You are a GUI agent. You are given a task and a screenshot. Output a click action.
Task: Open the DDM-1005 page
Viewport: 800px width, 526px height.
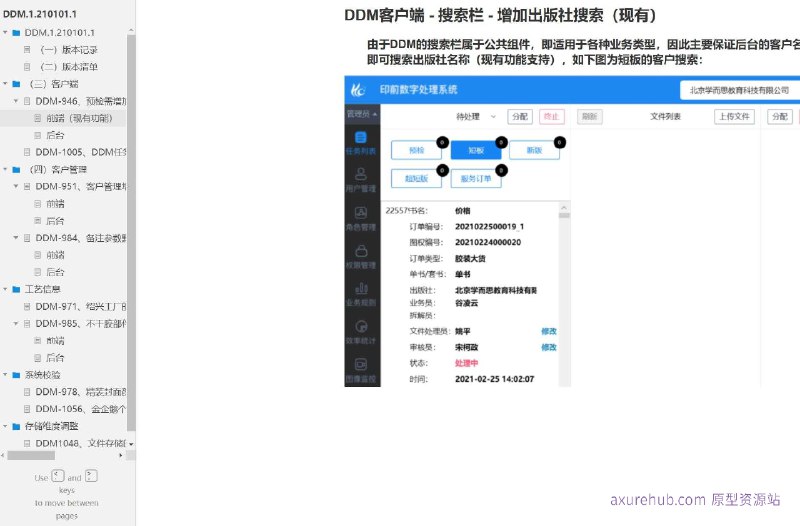tap(81, 152)
